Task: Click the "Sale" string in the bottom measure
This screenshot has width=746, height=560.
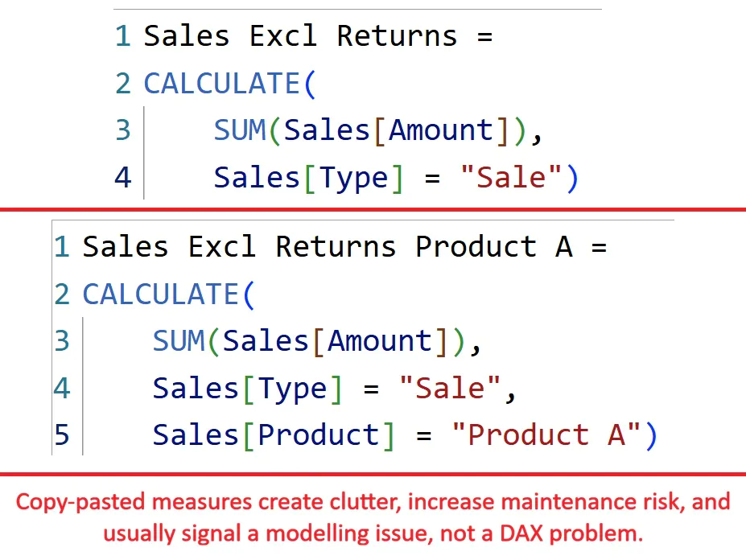Action: point(451,389)
